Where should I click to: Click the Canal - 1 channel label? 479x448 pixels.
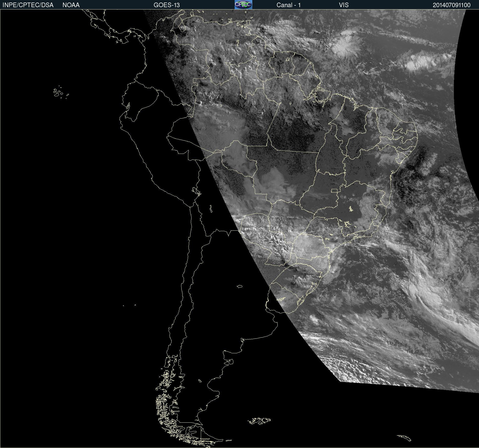click(289, 5)
